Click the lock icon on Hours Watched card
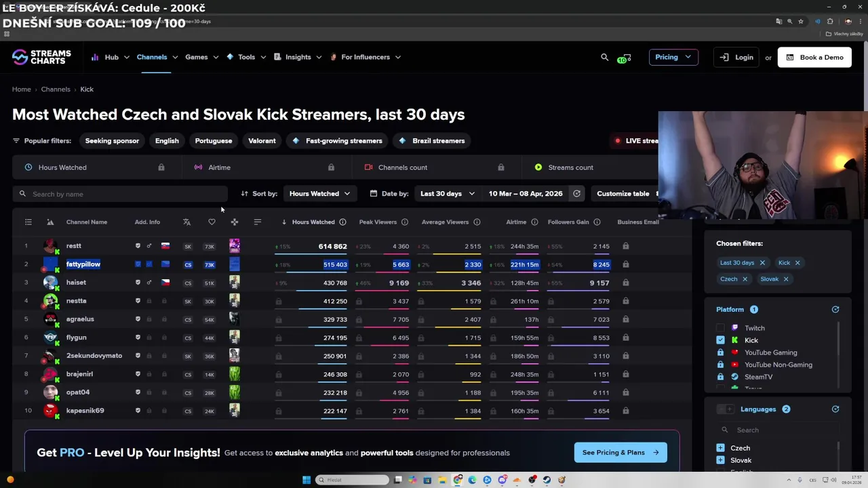The width and height of the screenshot is (868, 488). pyautogui.click(x=161, y=167)
